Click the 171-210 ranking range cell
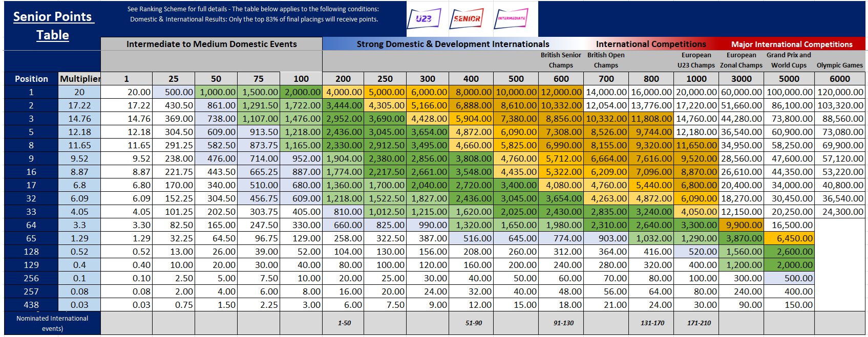Viewport: 868px width, 337px height. (699, 323)
